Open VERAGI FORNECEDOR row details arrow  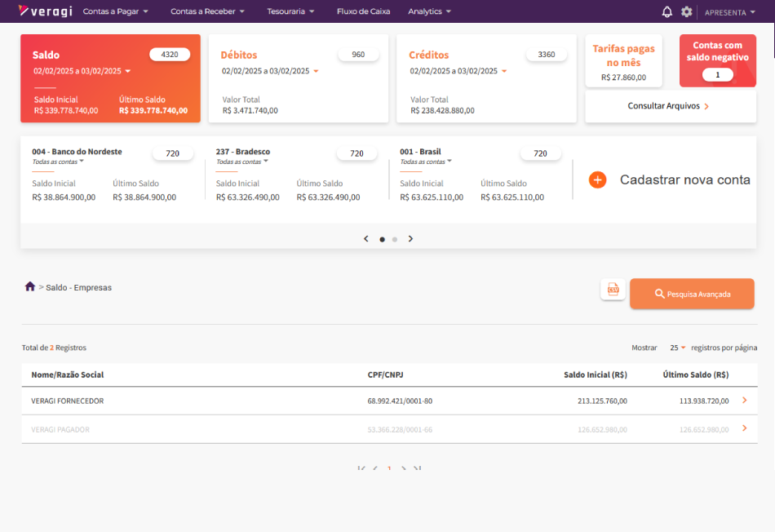point(744,401)
